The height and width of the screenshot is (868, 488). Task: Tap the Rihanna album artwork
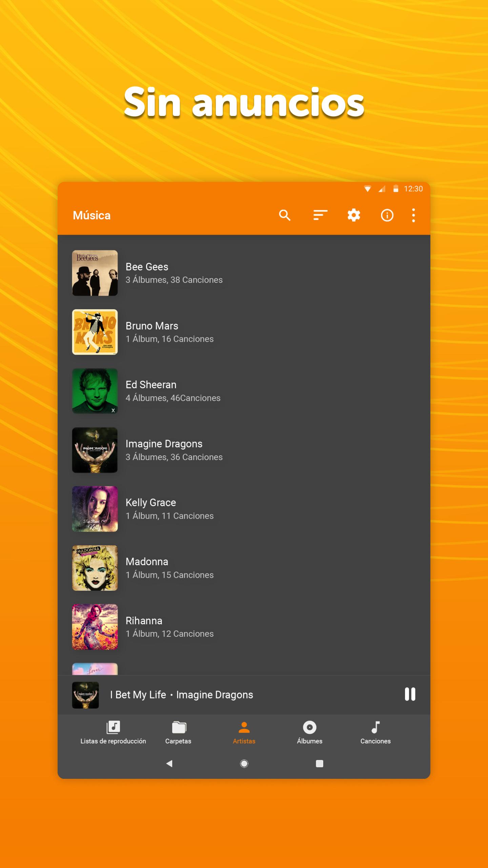click(95, 627)
